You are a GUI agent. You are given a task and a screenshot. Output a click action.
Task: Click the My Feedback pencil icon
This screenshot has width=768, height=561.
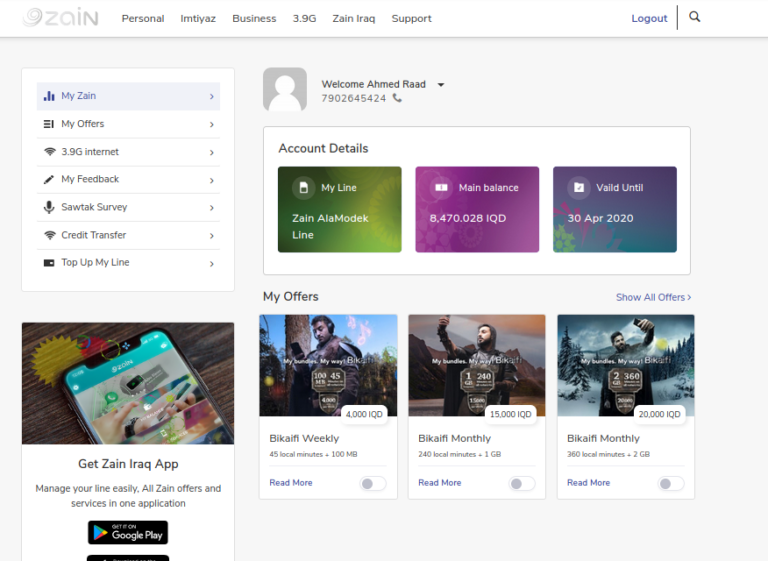click(x=49, y=180)
